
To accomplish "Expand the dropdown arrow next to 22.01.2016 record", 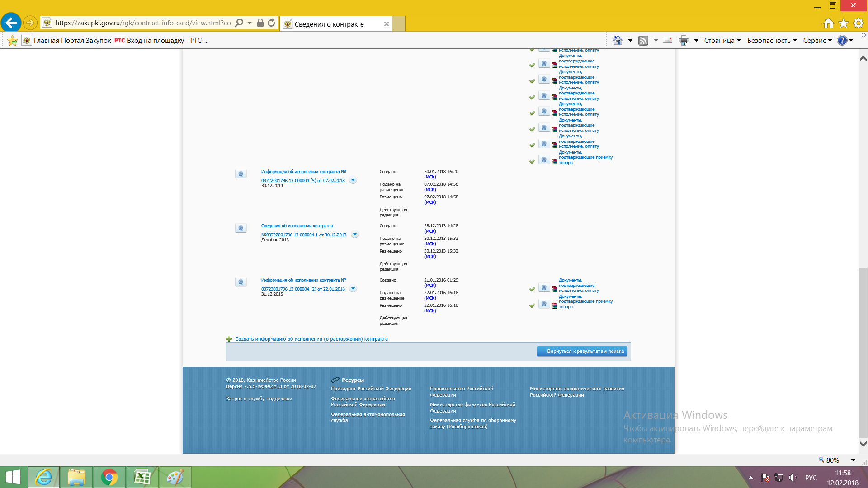I will point(353,289).
